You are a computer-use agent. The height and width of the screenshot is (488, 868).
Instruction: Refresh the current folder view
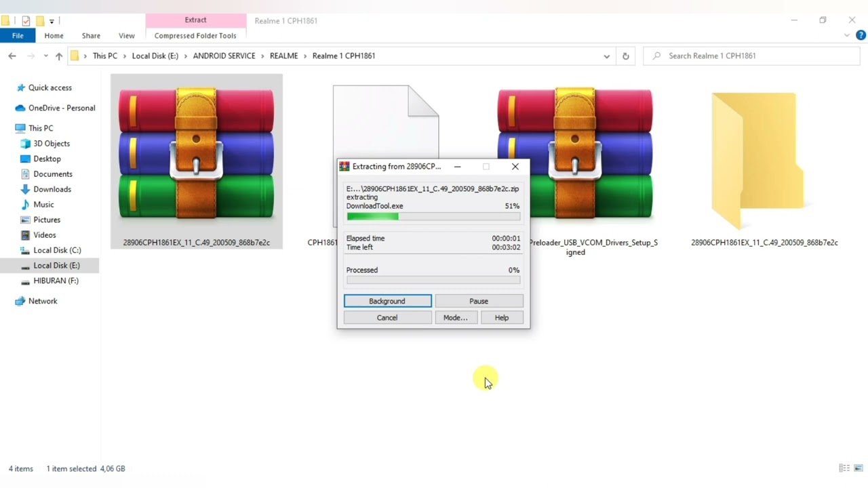[626, 56]
